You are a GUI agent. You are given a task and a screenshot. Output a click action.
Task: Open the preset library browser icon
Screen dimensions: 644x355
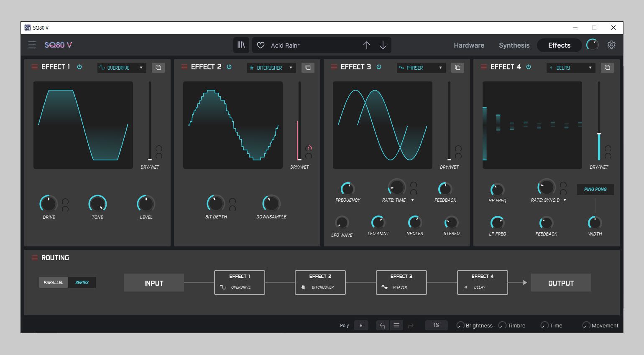coord(241,45)
